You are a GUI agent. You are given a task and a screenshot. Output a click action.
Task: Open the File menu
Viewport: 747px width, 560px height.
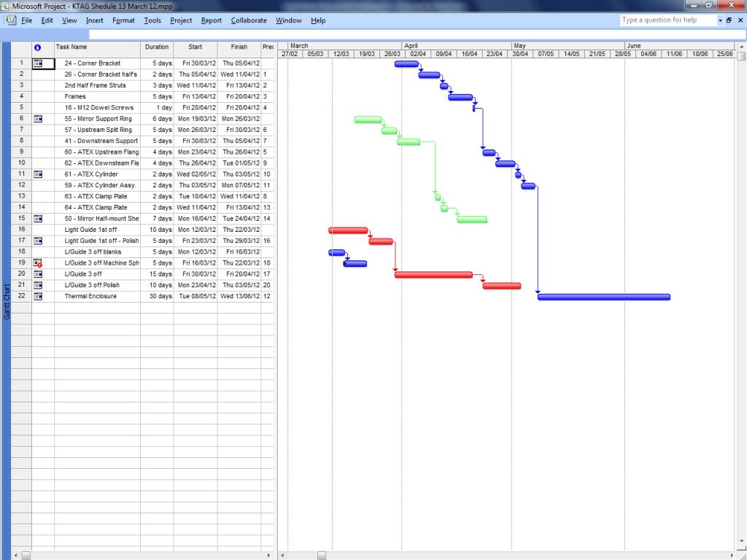[x=27, y=20]
